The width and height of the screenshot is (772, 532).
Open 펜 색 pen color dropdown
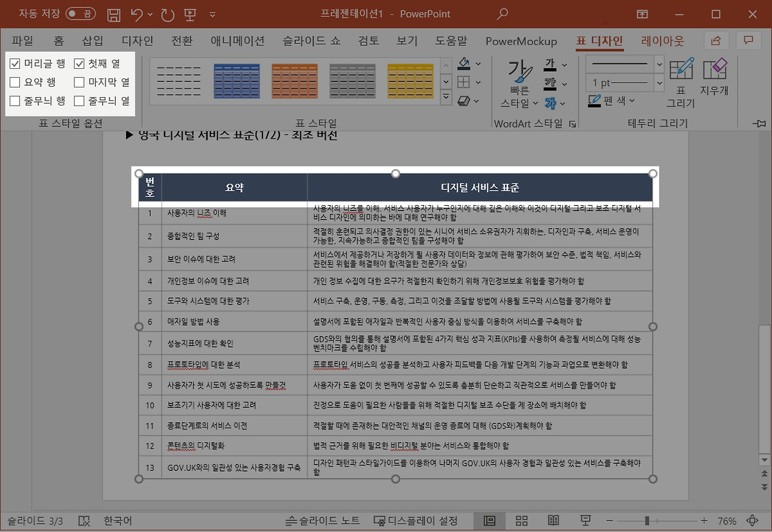pyautogui.click(x=612, y=101)
